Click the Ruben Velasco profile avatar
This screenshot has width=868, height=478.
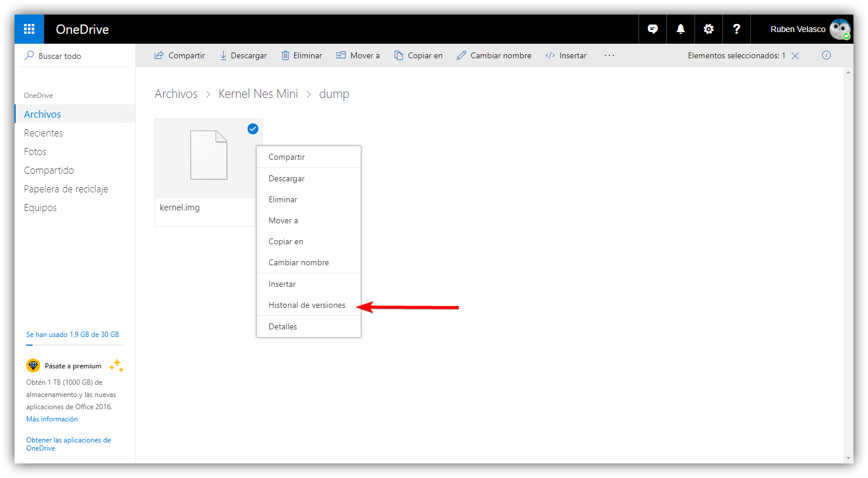tap(839, 29)
